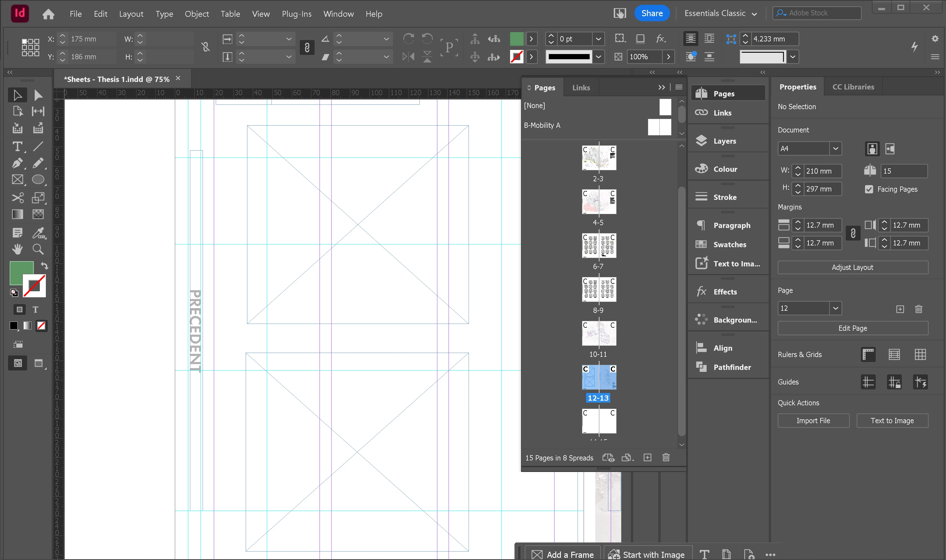Delete selected pages with trash icon
The image size is (946, 560).
click(666, 457)
